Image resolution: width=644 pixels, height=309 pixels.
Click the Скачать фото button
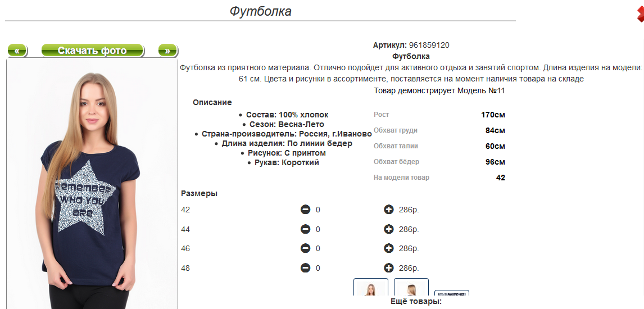coord(92,51)
